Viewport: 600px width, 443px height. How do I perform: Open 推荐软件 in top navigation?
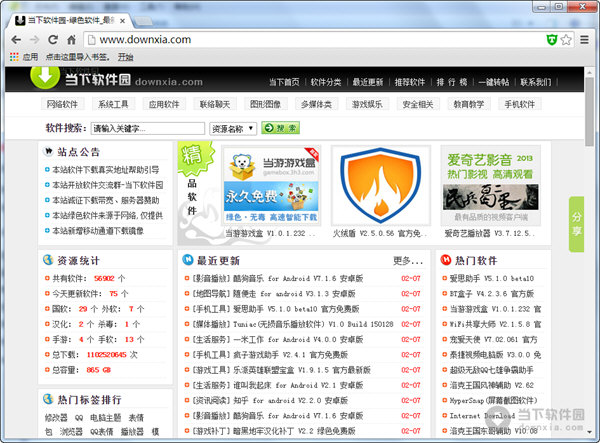410,82
